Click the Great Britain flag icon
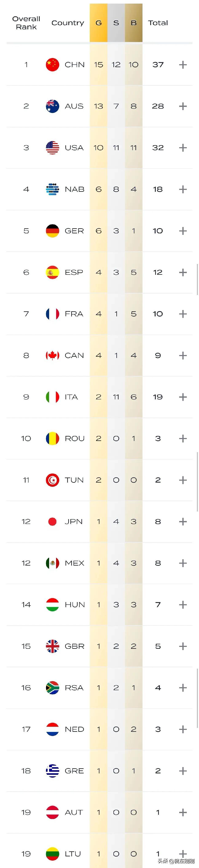The width and height of the screenshot is (199, 868). coord(52,646)
